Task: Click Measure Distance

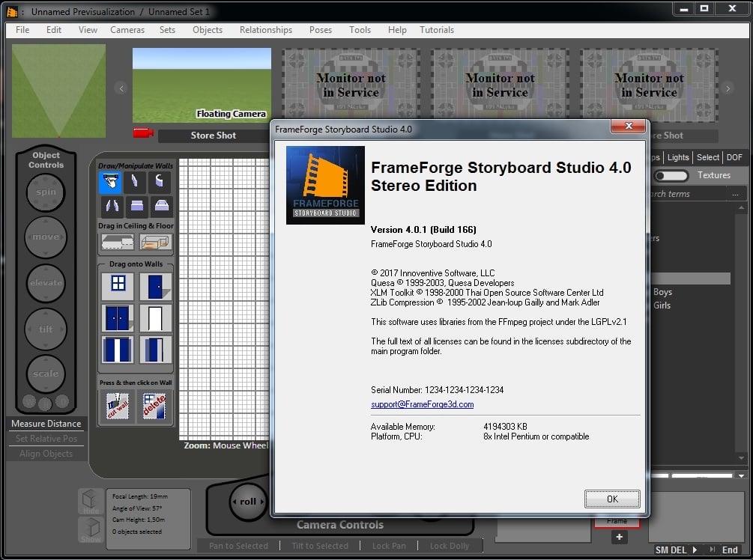Action: pos(46,424)
